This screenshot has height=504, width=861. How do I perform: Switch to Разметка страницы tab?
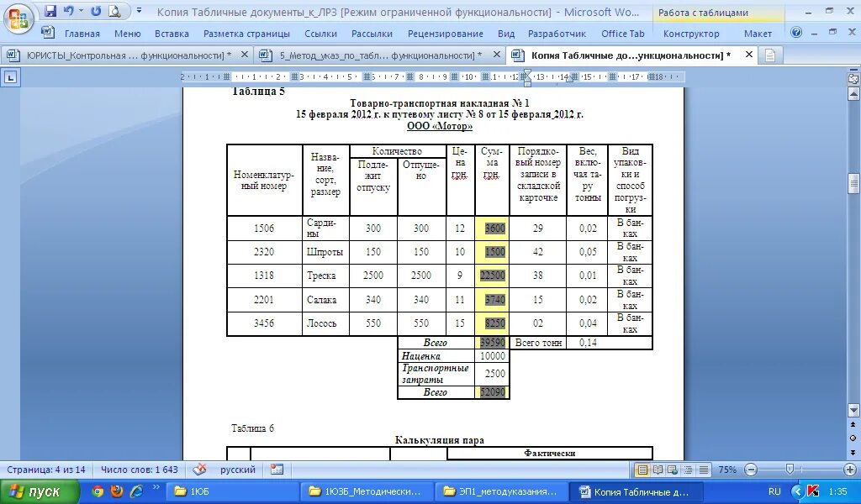(x=246, y=34)
